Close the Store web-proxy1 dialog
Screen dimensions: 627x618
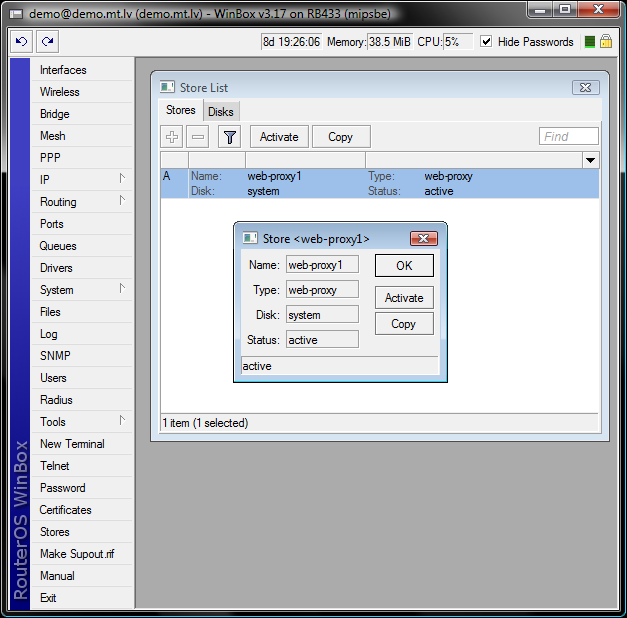click(x=423, y=239)
